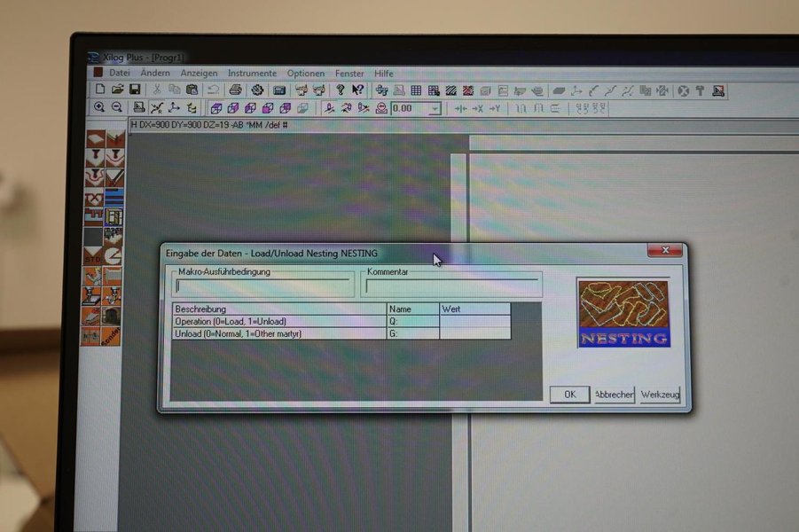
Task: Open the Hilfe menu
Action: click(384, 74)
